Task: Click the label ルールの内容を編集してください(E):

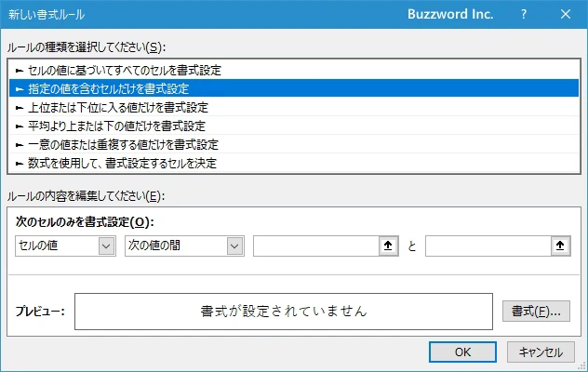Action: click(x=86, y=196)
